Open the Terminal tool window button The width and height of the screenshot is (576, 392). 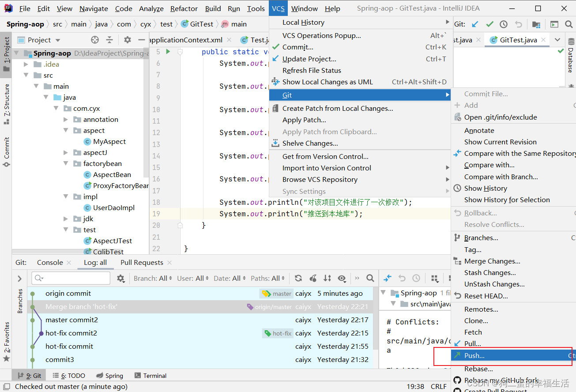point(151,376)
